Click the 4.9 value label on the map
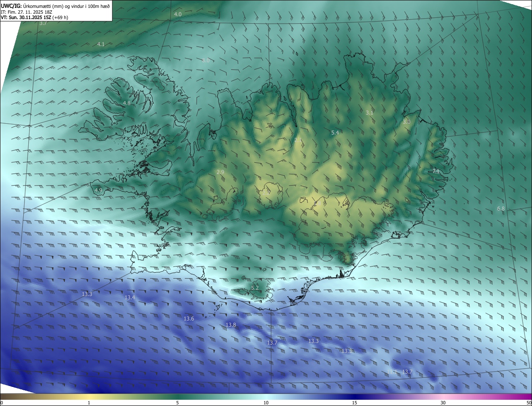The image size is (532, 406). click(x=99, y=190)
